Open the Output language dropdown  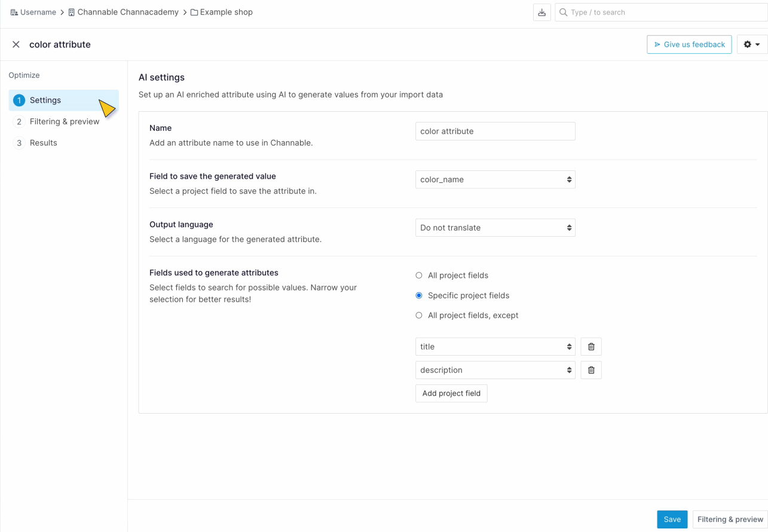[495, 228]
